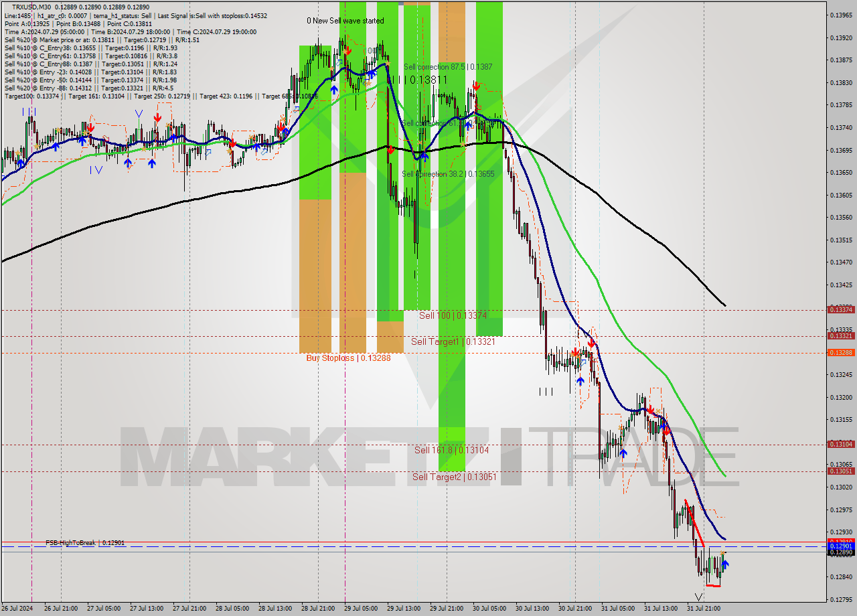Image resolution: width=857 pixels, height=616 pixels.
Task: Click the '30 Jul 13:00' time axis label
Action: 532,609
